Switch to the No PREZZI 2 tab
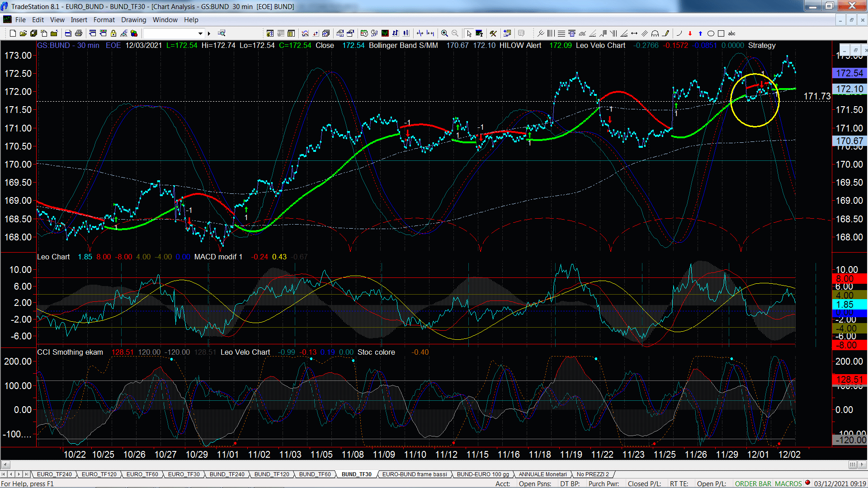The image size is (868, 488). click(x=593, y=474)
